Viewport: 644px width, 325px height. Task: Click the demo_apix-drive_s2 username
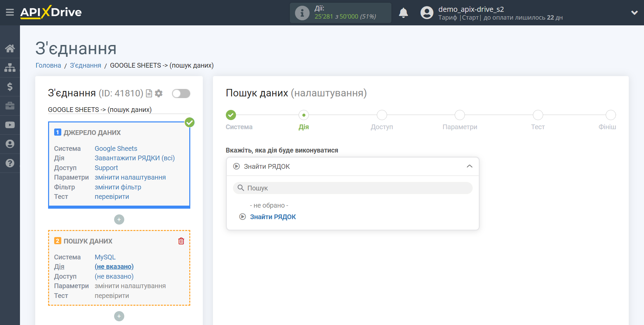point(471,9)
